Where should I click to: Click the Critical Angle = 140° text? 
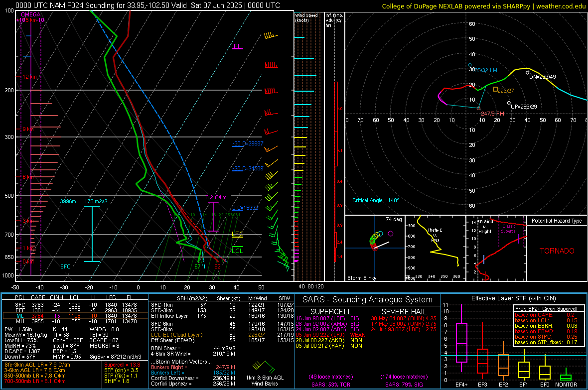coord(376,200)
